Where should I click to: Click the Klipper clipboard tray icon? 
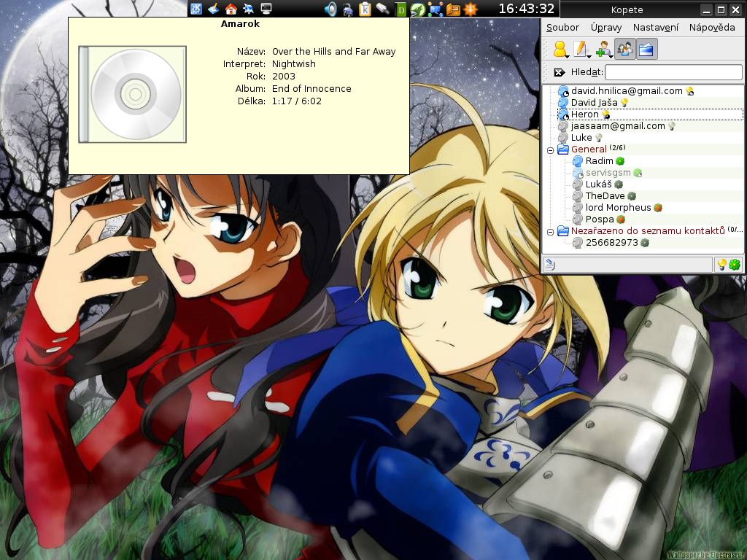[365, 9]
